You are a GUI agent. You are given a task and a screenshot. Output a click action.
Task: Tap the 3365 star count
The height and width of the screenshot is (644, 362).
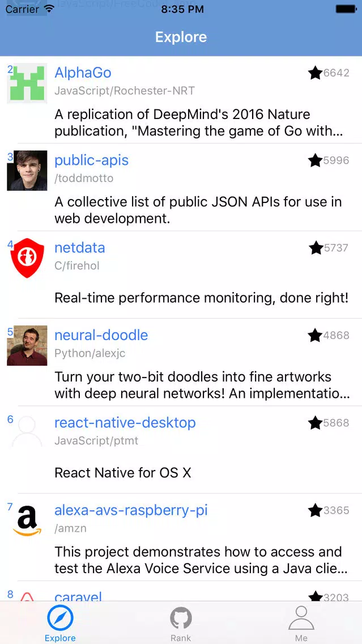pyautogui.click(x=336, y=511)
